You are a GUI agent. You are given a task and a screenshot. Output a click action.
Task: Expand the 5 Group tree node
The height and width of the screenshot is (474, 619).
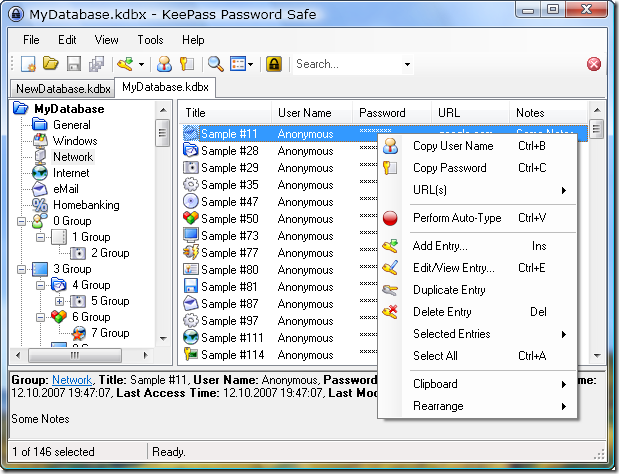tap(59, 301)
